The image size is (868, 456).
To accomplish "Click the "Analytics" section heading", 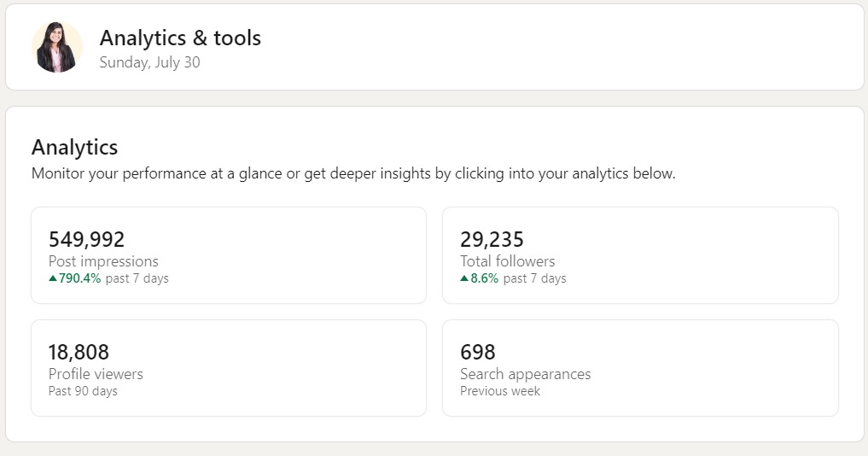I will 74,147.
